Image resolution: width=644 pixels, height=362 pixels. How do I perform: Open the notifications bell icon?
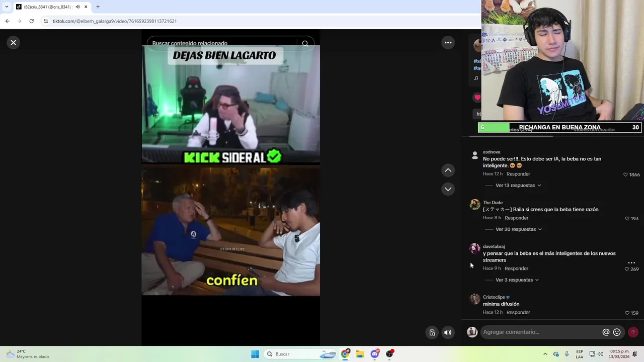(635, 354)
